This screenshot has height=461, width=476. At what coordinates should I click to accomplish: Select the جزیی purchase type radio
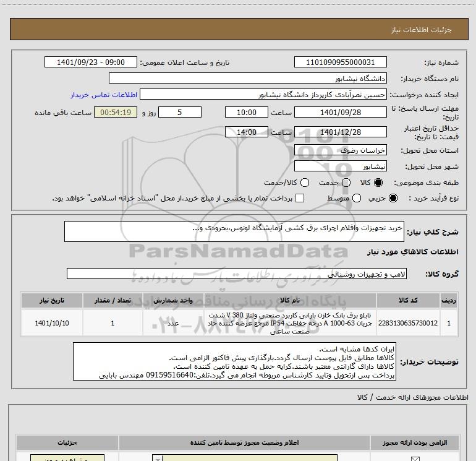pos(393,199)
